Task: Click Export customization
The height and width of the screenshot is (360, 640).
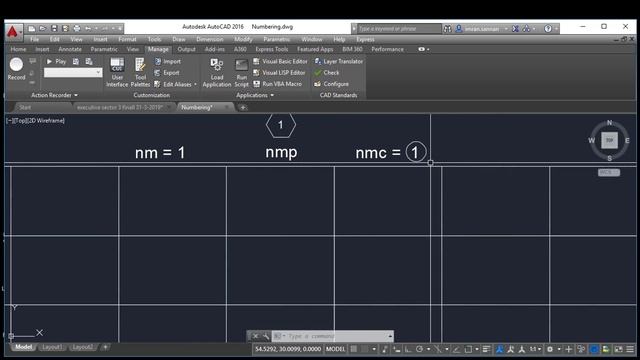Action: pos(167,73)
